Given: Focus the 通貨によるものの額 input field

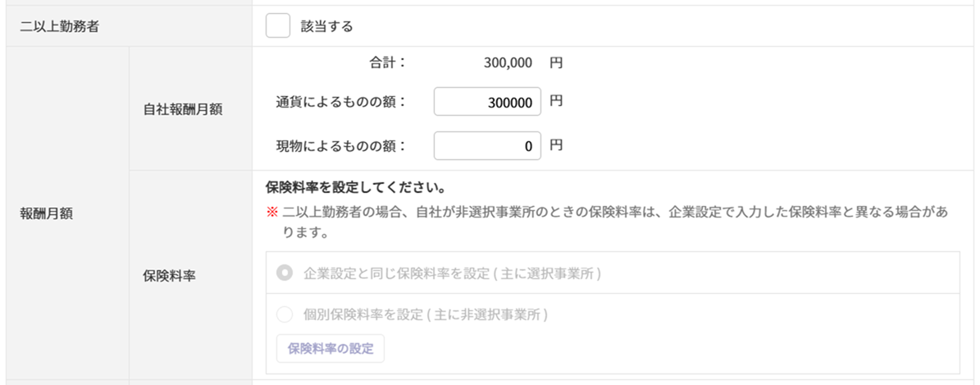Looking at the screenshot, I should [487, 103].
